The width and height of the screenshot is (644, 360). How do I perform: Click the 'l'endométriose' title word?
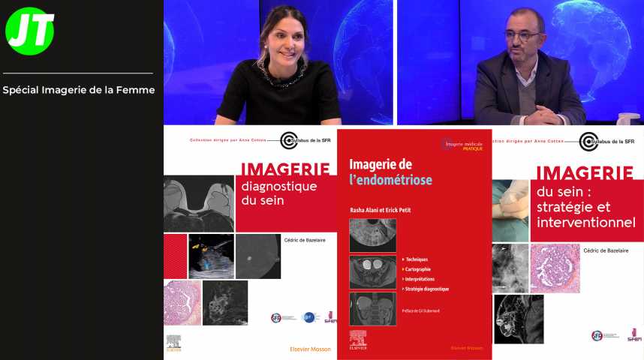pos(390,180)
